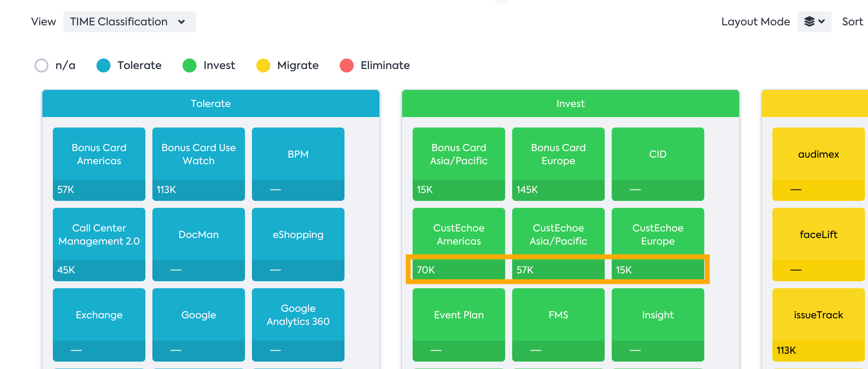Click the 57K value under Bonus Card Americas

pyautogui.click(x=65, y=190)
